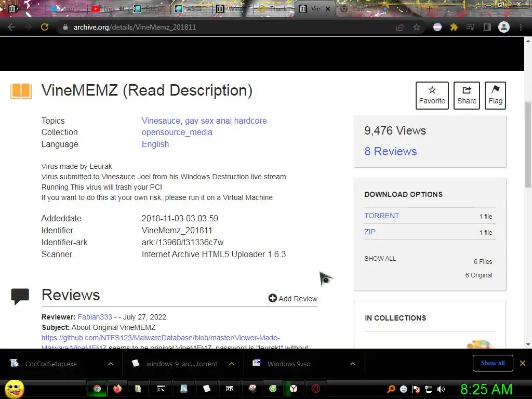Expand the windows-9 torrent download chevron
Screen dimensions: 532x399
pyautogui.click(x=232, y=364)
